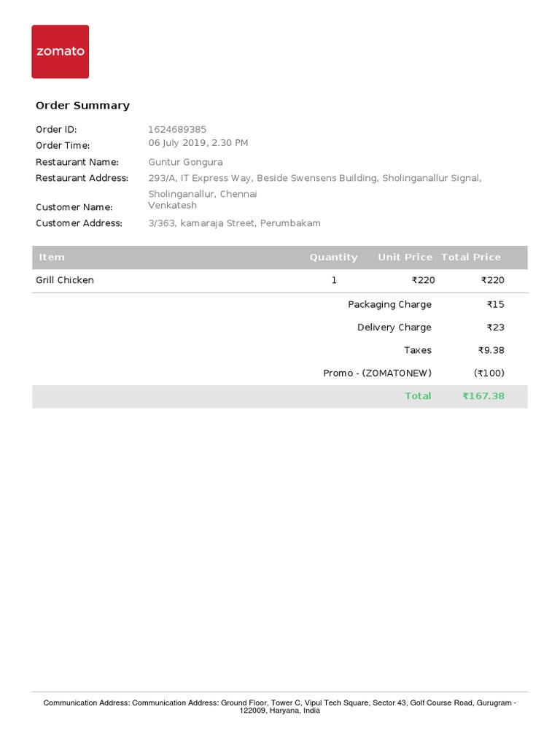The height and width of the screenshot is (747, 560).
Task: Click the Unit Price column header
Action: (x=405, y=258)
